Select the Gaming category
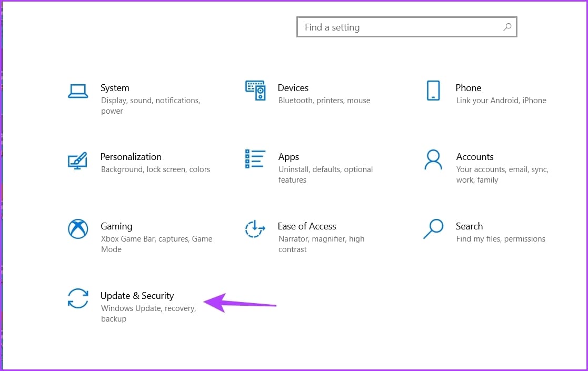The width and height of the screenshot is (588, 371). 116,226
